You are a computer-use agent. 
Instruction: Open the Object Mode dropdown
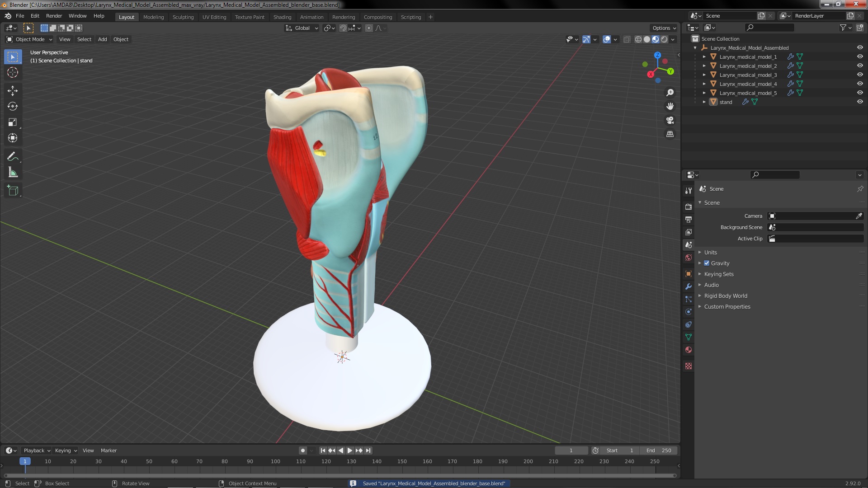point(29,39)
